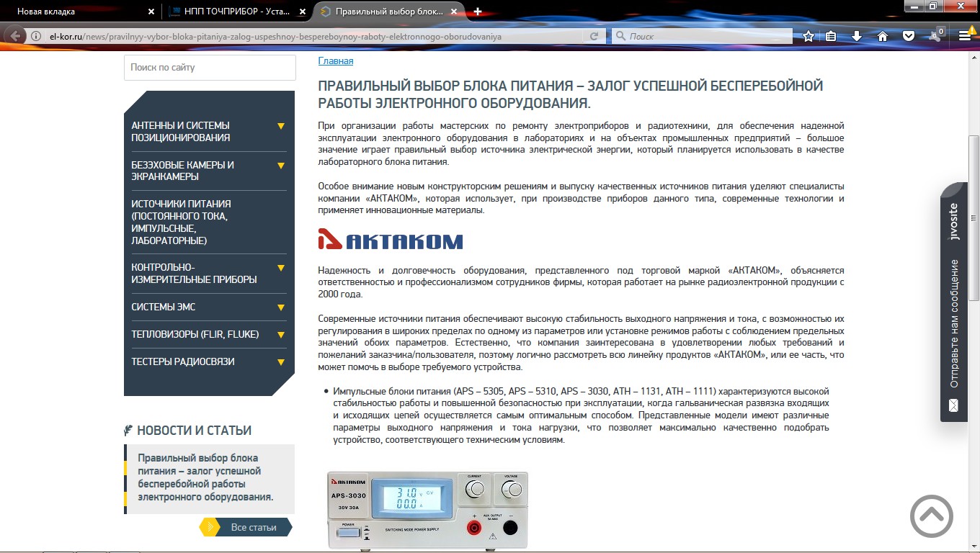The width and height of the screenshot is (980, 553).
Task: Click the envelope icon on chat widget
Action: (x=954, y=405)
